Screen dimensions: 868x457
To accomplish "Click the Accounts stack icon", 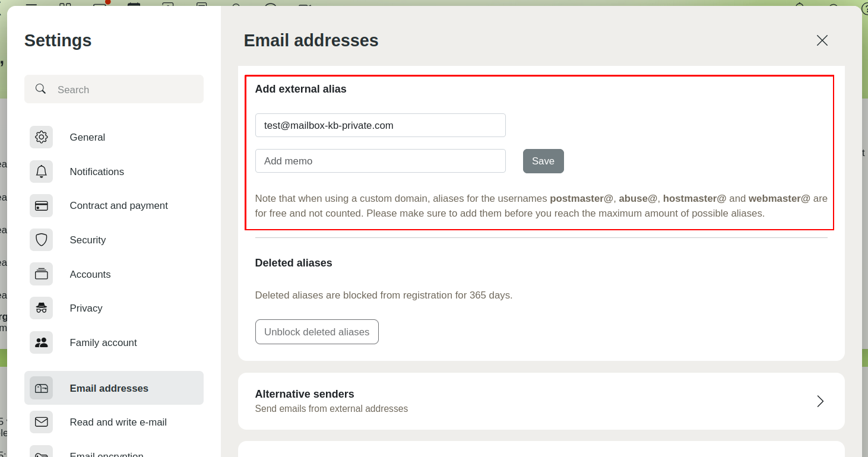I will (41, 274).
